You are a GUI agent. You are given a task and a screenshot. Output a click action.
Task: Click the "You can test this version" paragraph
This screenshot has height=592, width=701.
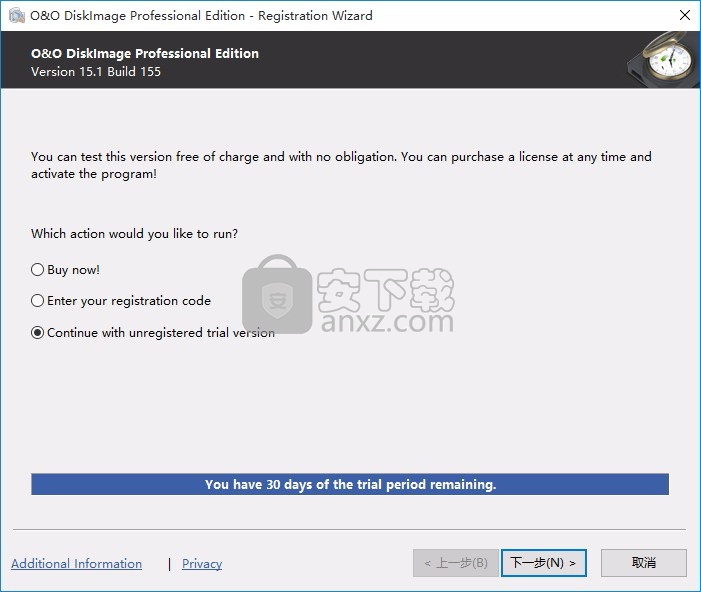pyautogui.click(x=341, y=165)
